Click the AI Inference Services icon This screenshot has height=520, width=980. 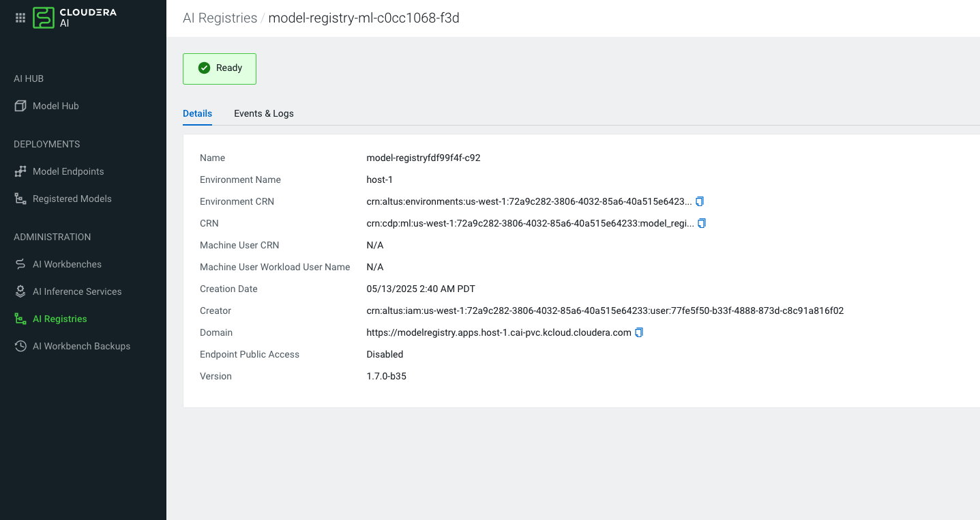(x=20, y=291)
